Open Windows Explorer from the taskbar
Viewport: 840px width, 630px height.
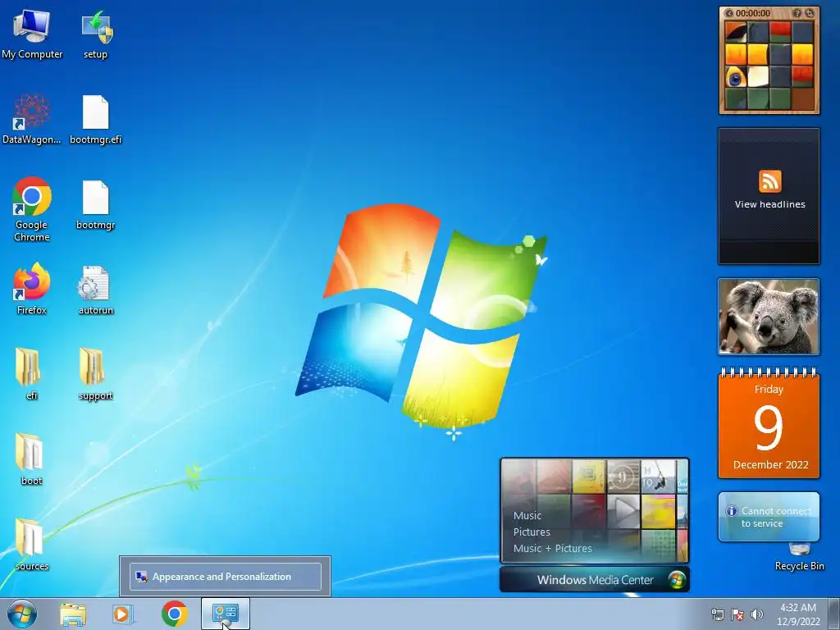(73, 614)
